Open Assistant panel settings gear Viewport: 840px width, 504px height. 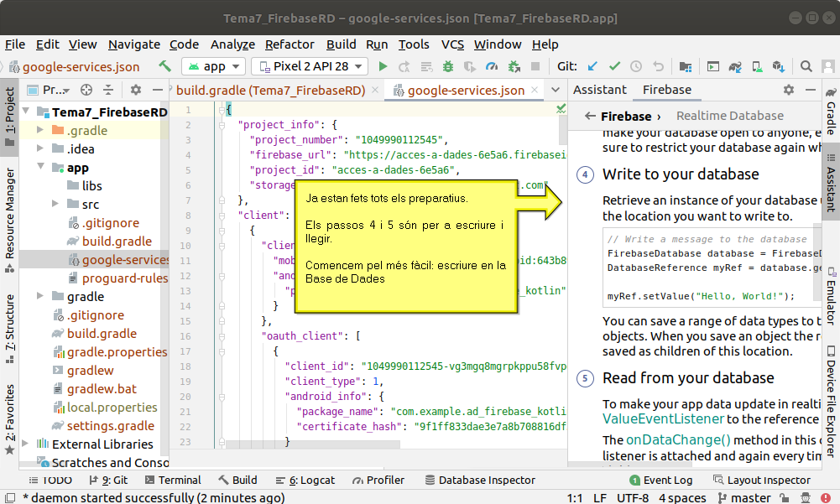tap(789, 90)
